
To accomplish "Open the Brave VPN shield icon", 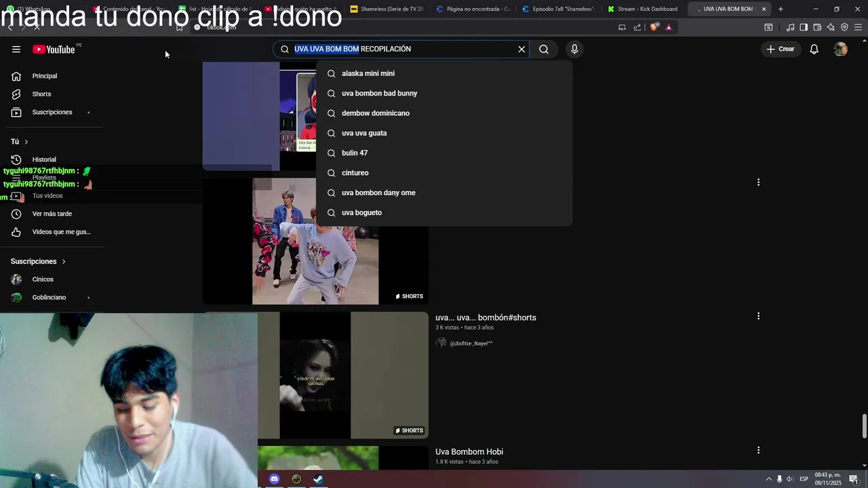I will [844, 27].
